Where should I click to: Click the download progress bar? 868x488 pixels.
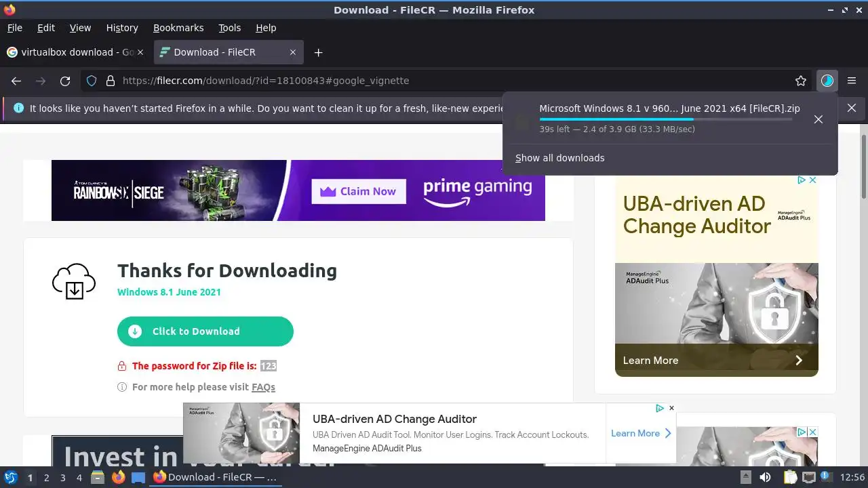pos(665,119)
